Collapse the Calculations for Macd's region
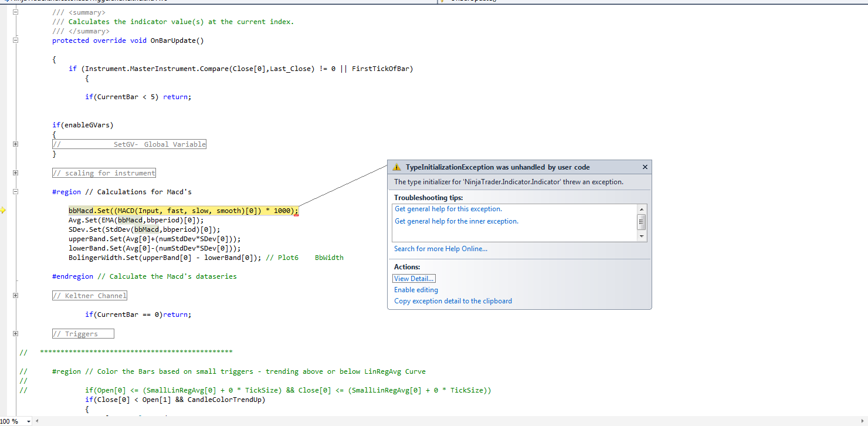The height and width of the screenshot is (426, 868). [x=15, y=192]
